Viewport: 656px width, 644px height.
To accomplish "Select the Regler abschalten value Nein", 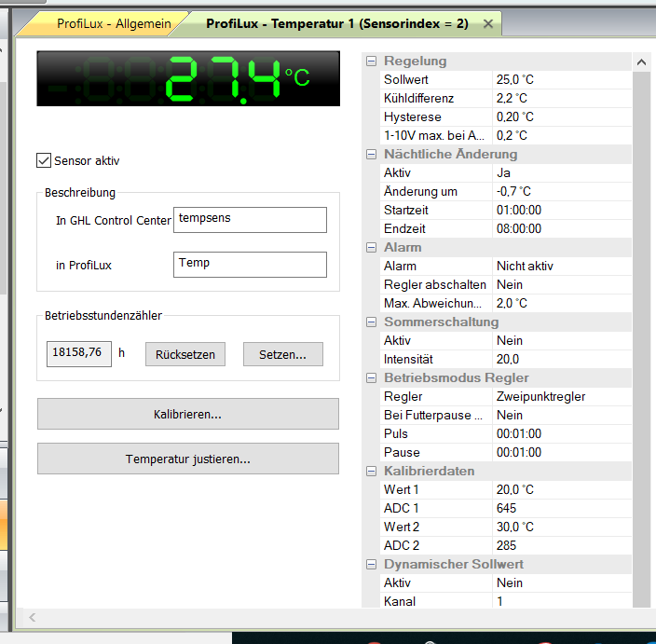I will (x=562, y=284).
